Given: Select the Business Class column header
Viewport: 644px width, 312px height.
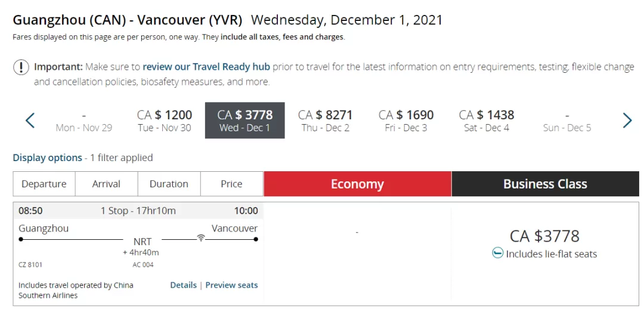Looking at the screenshot, I should [546, 184].
